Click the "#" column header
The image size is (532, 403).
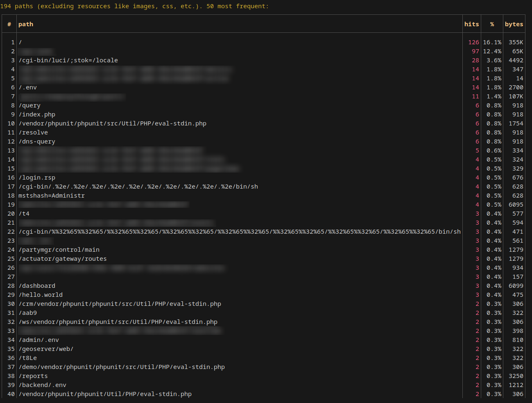(9, 24)
